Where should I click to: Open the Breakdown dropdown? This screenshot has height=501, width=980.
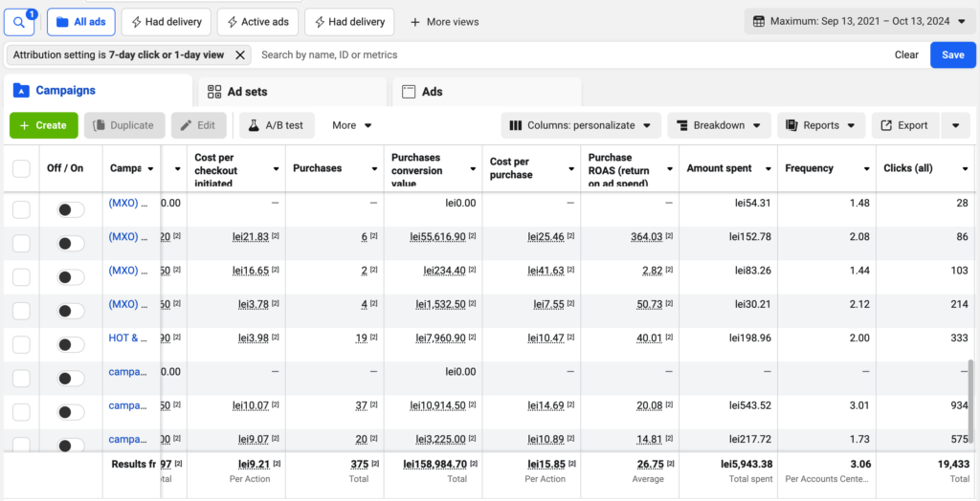[x=719, y=125]
